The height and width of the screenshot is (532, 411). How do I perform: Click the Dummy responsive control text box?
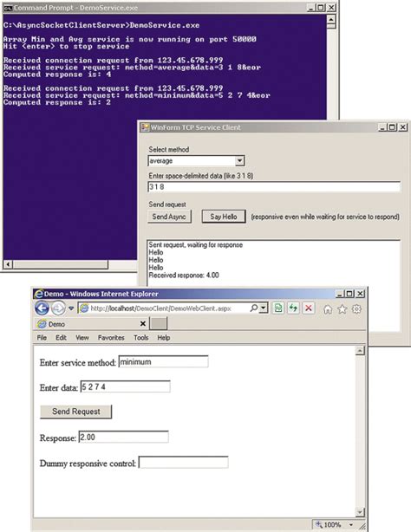tap(184, 463)
